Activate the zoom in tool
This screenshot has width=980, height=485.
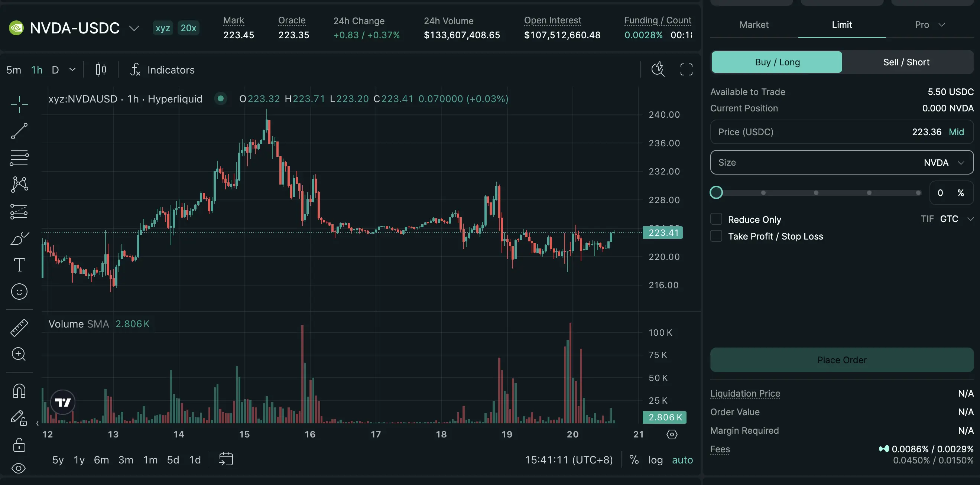[x=19, y=354]
